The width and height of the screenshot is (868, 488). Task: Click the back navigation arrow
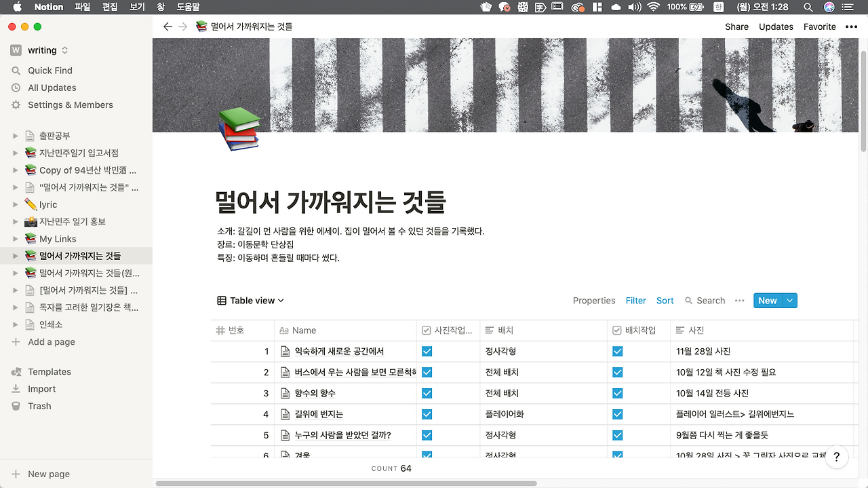click(167, 26)
